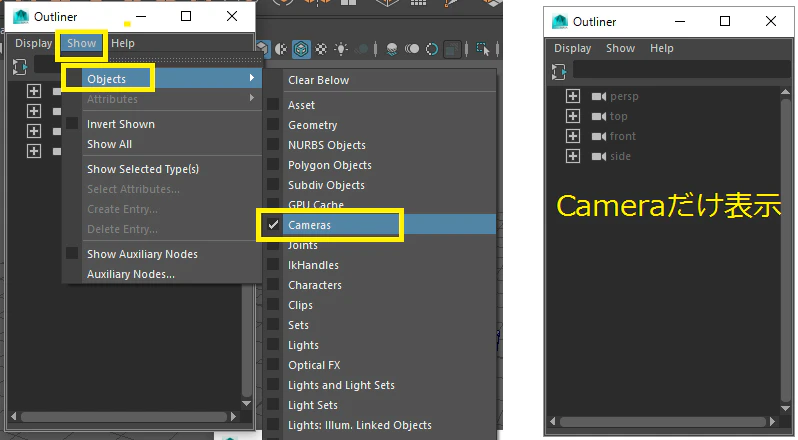The image size is (798, 440).
Task: Check Lights filter
Action: point(273,344)
